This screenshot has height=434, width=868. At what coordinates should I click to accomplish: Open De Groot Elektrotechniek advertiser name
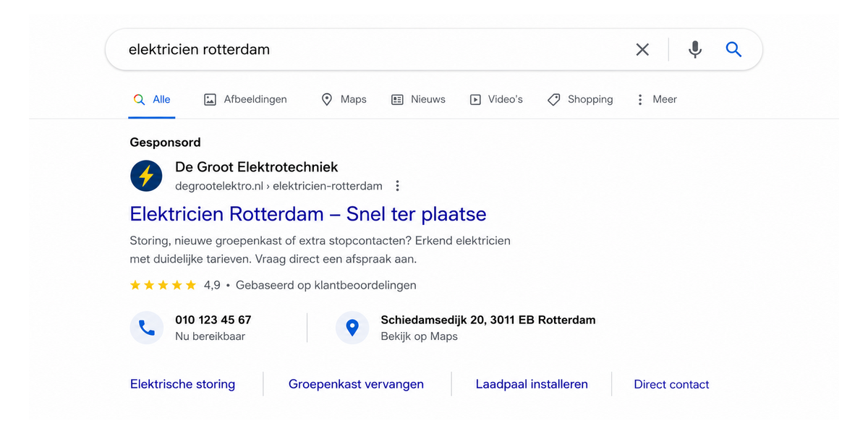pyautogui.click(x=257, y=167)
